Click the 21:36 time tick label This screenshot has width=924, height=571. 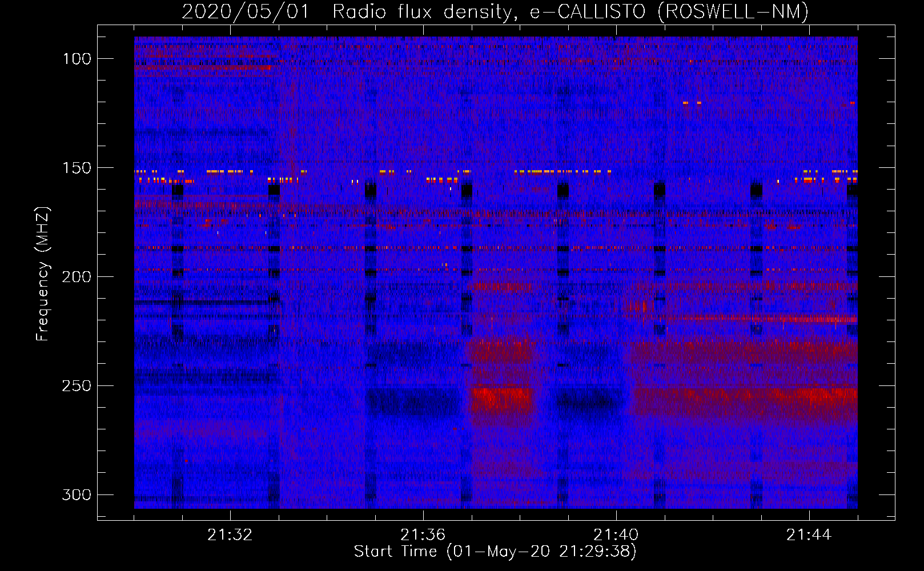(x=423, y=535)
